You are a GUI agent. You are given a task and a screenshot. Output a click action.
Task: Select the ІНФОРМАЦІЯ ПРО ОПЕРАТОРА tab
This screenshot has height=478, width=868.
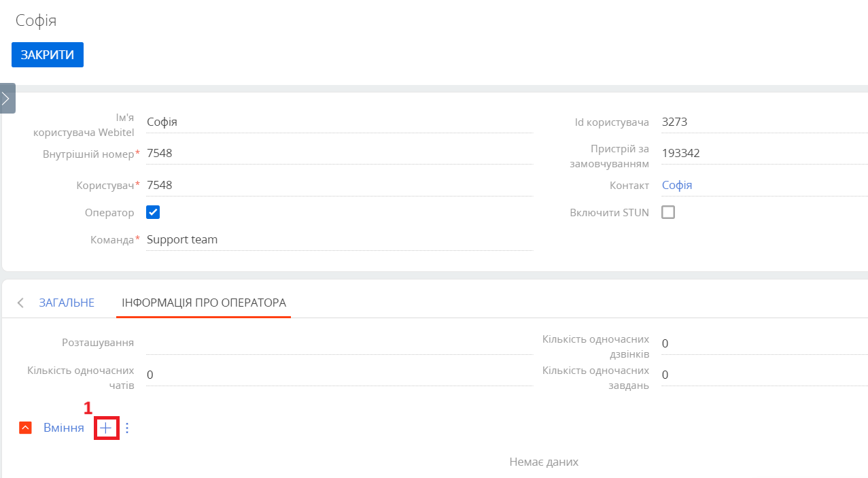point(204,303)
